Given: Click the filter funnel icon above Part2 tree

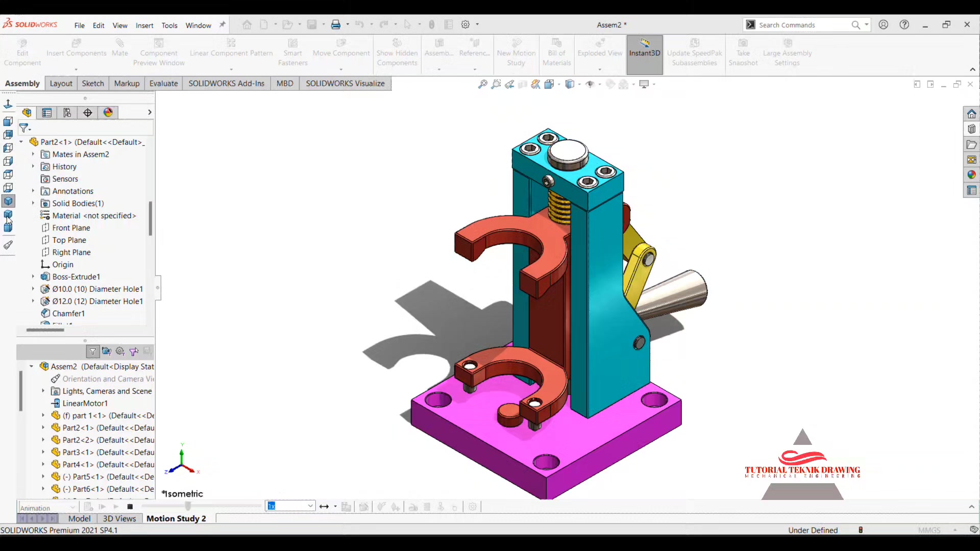Looking at the screenshot, I should coord(24,128).
